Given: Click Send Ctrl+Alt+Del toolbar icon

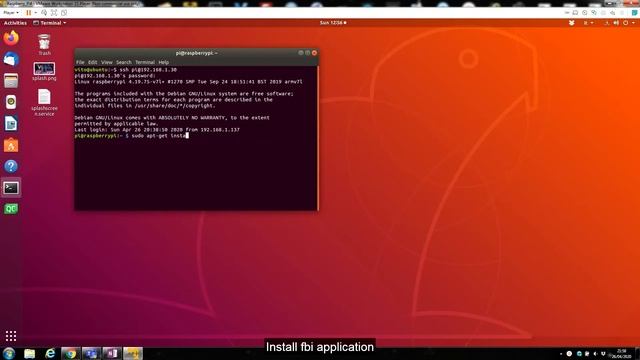Looking at the screenshot, I should pos(44,13).
